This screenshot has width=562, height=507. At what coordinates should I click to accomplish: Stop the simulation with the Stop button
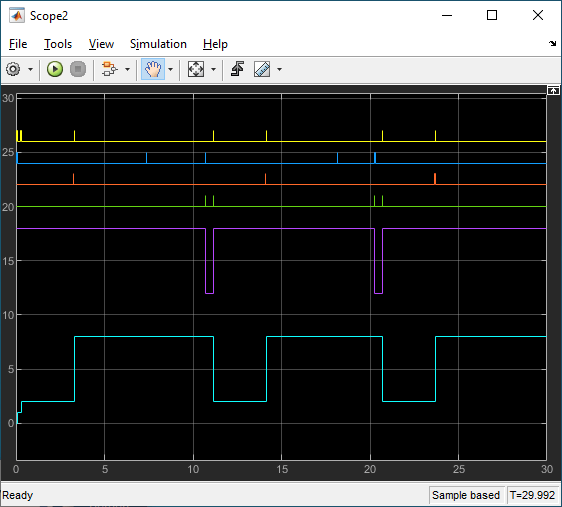click(x=78, y=69)
